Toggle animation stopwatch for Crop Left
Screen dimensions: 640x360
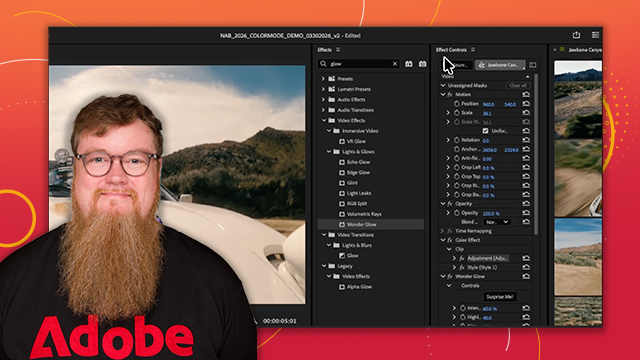pyautogui.click(x=457, y=167)
